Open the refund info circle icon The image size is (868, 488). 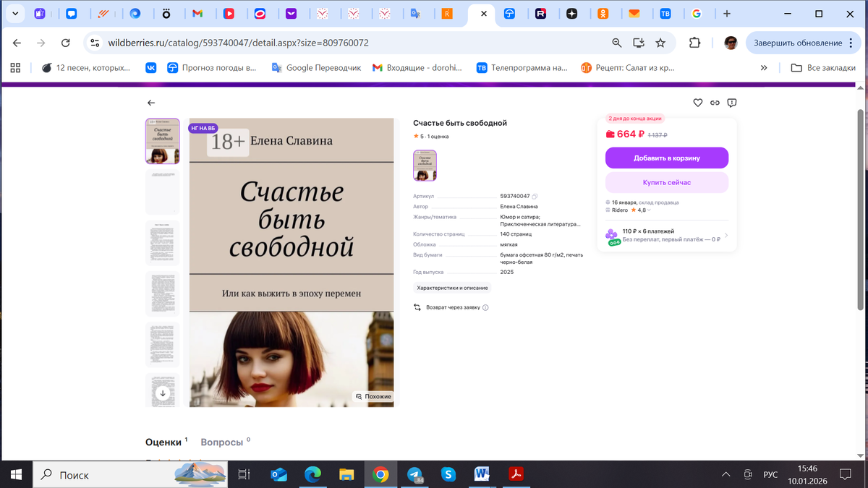pyautogui.click(x=485, y=307)
